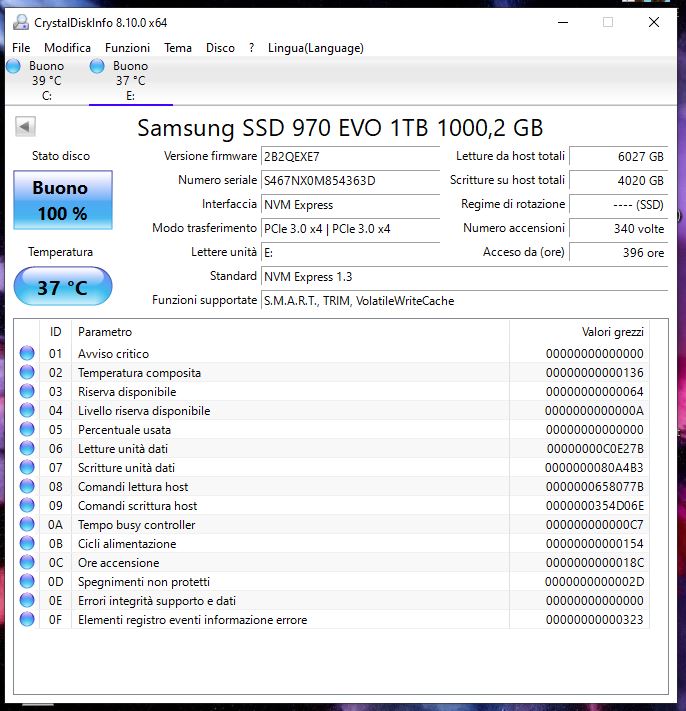Click the 37 °C temperature button
Image resolution: width=686 pixels, height=711 pixels.
(63, 287)
